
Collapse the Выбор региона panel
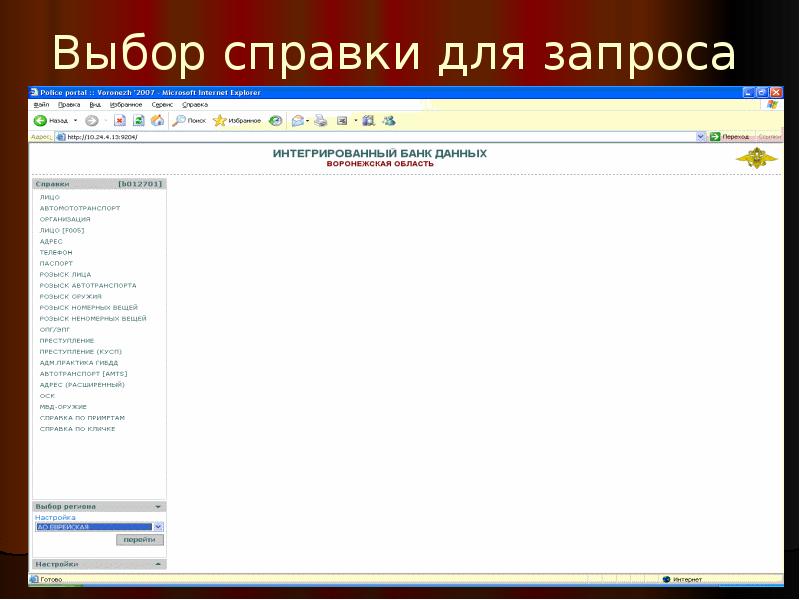(157, 507)
